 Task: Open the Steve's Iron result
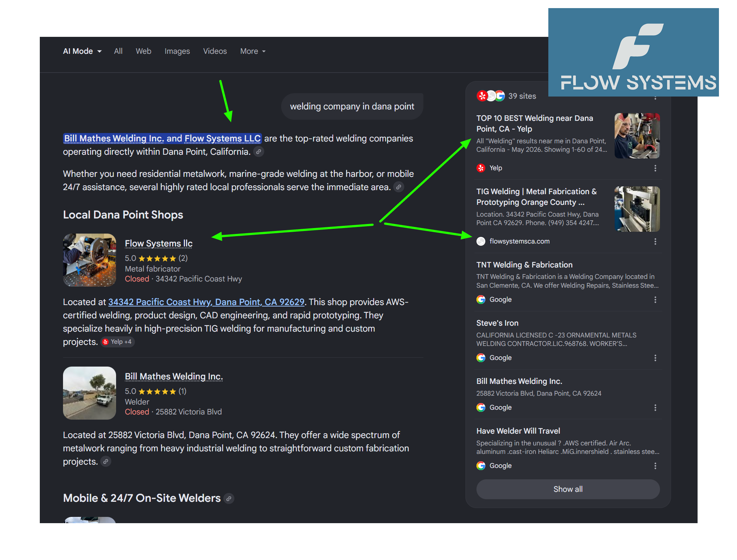pyautogui.click(x=497, y=323)
